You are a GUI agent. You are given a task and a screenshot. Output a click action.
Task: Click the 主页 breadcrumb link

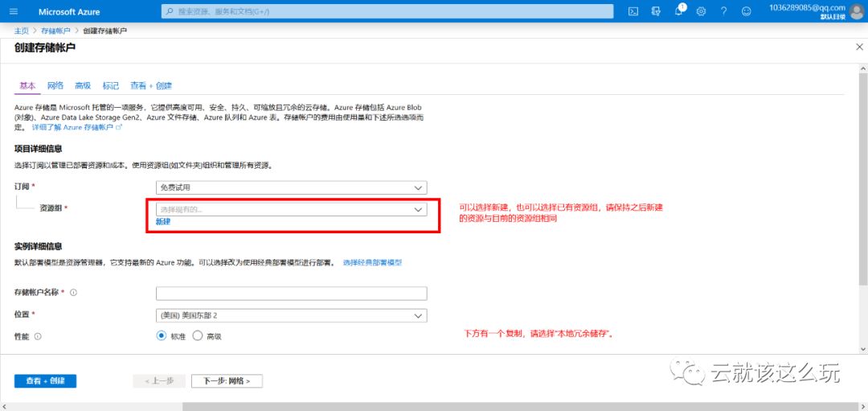click(21, 31)
